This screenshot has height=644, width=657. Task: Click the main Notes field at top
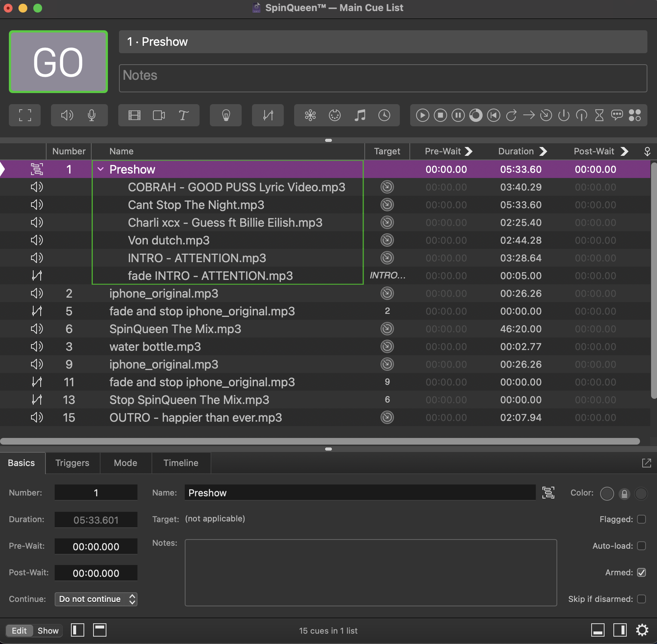pyautogui.click(x=383, y=78)
